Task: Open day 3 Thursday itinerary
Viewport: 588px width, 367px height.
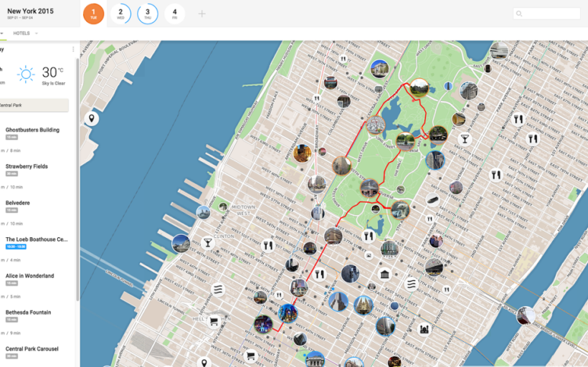Action: (148, 14)
